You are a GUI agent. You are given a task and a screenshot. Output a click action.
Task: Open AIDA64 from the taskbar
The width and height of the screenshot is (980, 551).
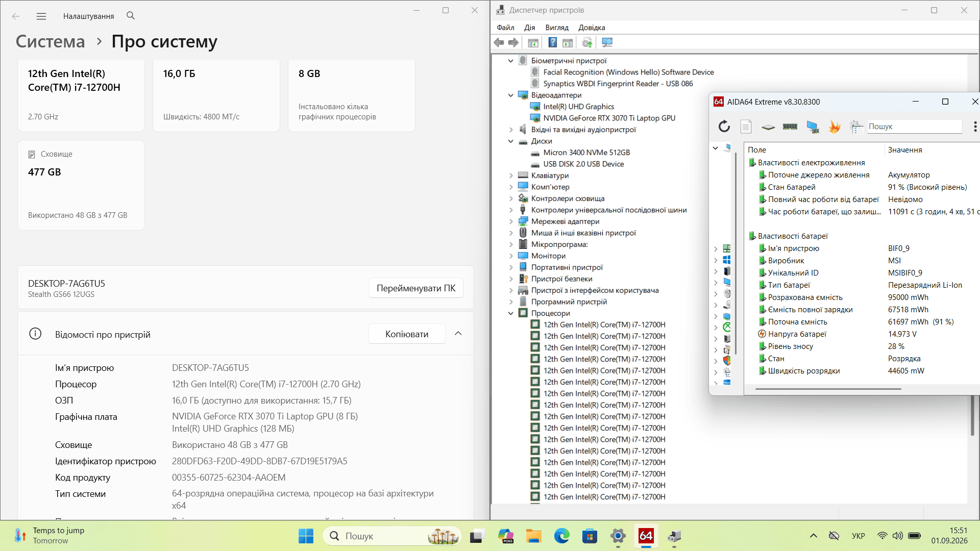(646, 536)
